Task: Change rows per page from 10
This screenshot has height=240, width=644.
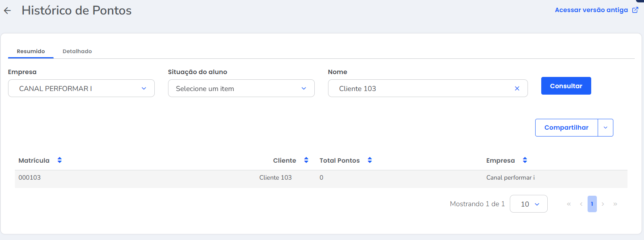Action: tap(528, 204)
